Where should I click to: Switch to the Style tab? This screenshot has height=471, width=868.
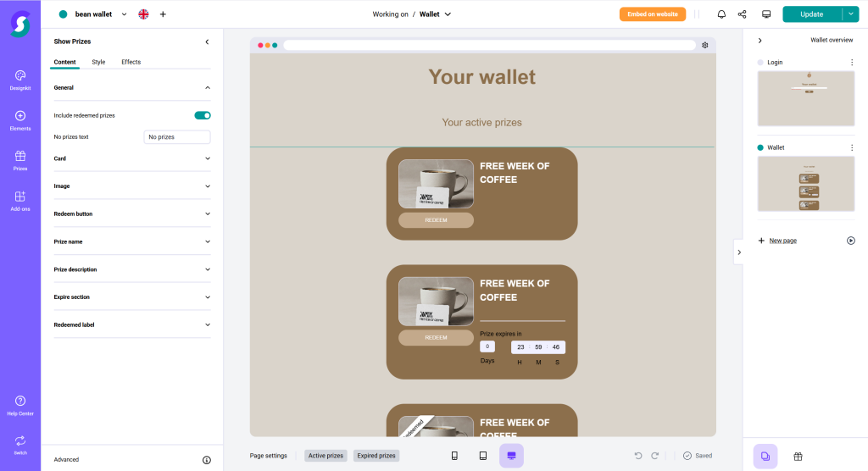(98, 62)
